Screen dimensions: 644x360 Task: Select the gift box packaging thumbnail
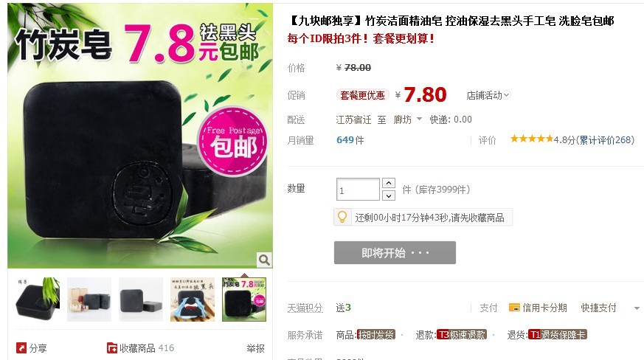[x=89, y=300]
